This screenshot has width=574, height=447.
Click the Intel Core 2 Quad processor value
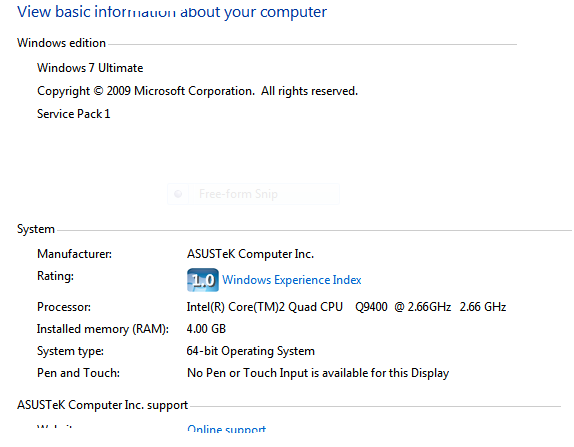pos(346,307)
